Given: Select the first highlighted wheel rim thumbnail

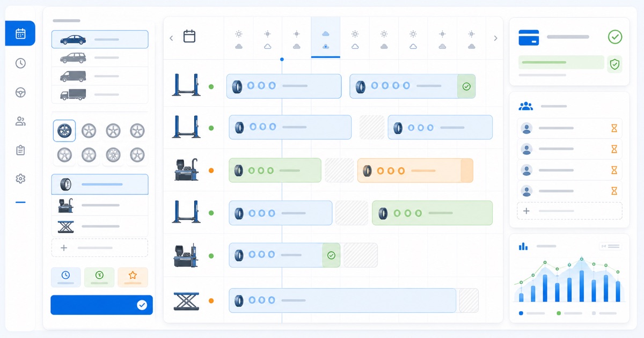Looking at the screenshot, I should coord(64,131).
